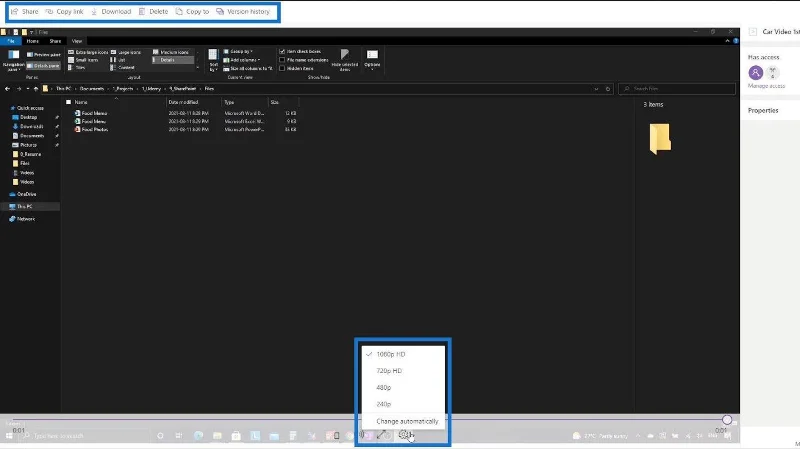800x449 pixels.
Task: Toggle the Details pane
Action: pos(43,66)
